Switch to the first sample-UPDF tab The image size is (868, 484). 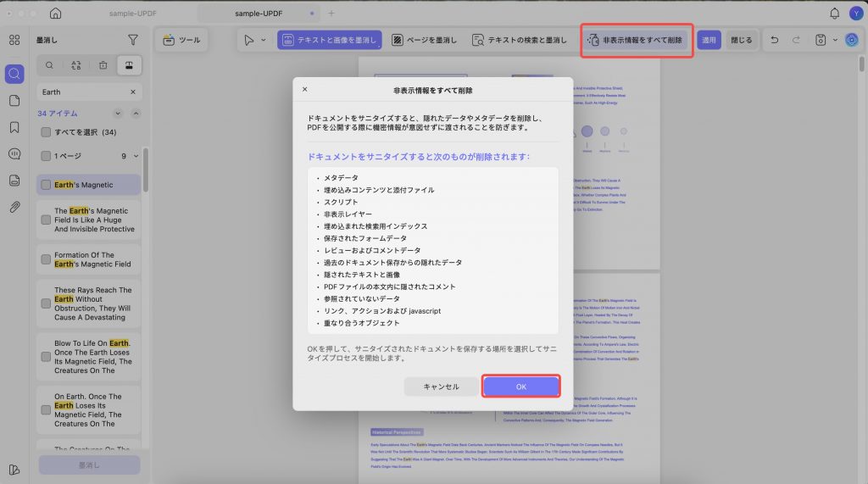(132, 14)
